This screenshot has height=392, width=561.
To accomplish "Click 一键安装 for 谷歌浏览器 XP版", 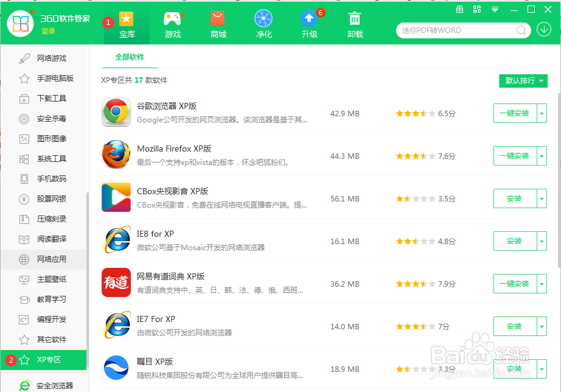I will pyautogui.click(x=515, y=113).
